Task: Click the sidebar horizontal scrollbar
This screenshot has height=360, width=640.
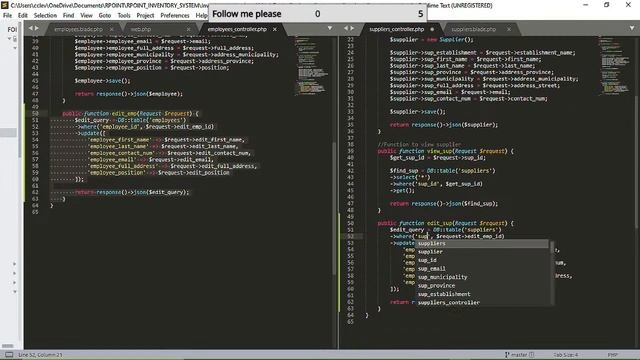Action: [x=8, y=346]
